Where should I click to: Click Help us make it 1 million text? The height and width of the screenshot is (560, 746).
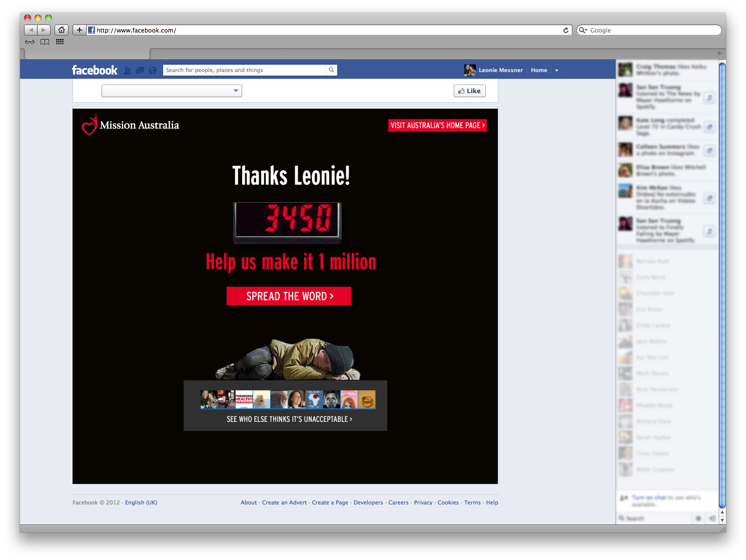[291, 262]
